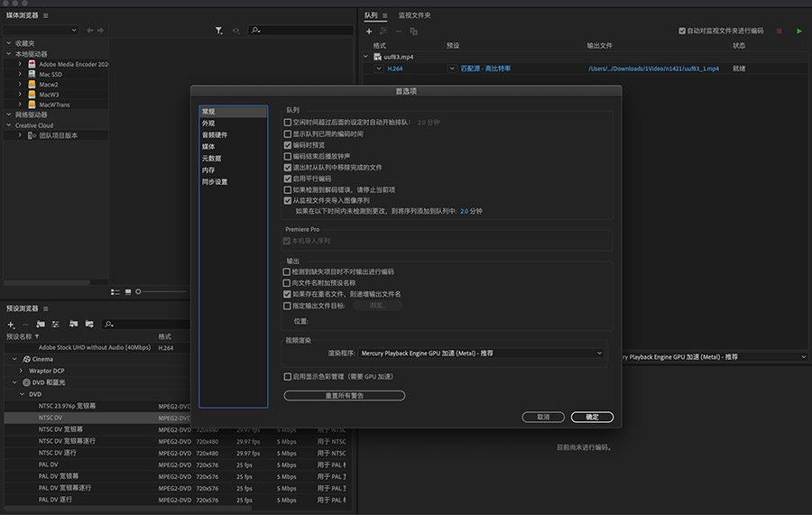
Task: Click the 重置所有警告 button
Action: [345, 396]
